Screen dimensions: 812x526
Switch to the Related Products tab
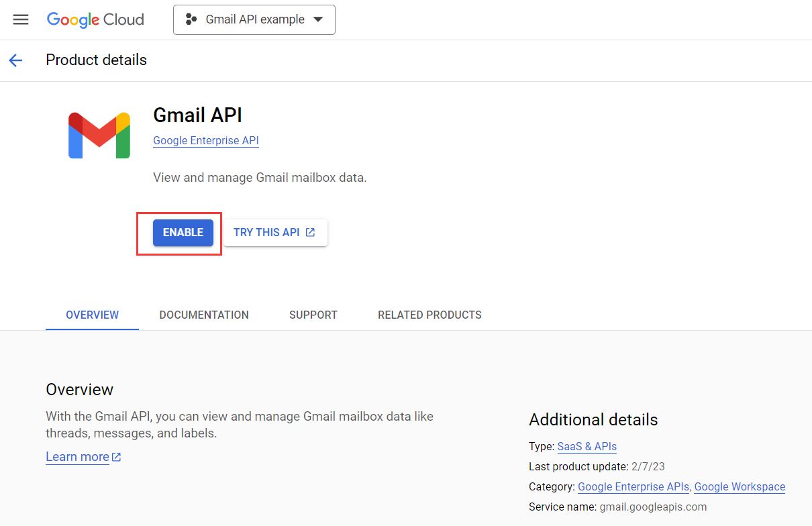[429, 315]
